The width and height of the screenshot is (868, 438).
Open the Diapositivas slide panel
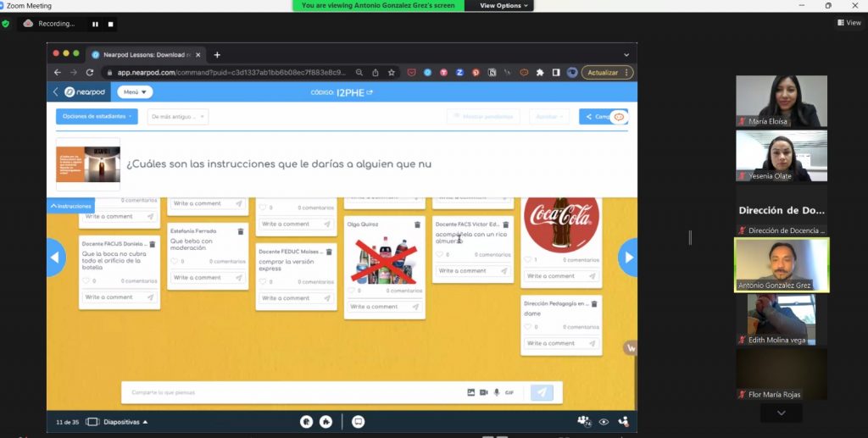pos(117,421)
